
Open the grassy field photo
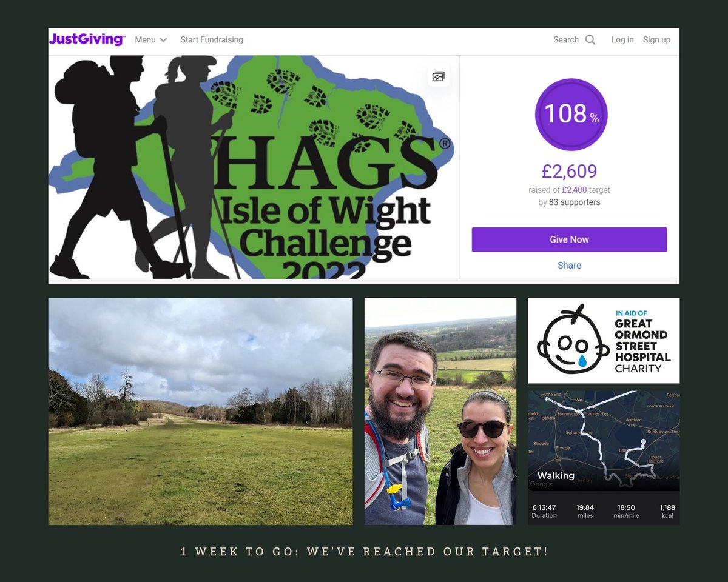tap(200, 411)
